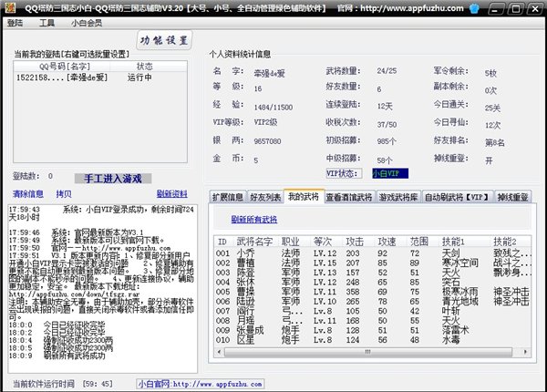
Task: Click the right arrow of generals table scrollbar
Action: 525,352
